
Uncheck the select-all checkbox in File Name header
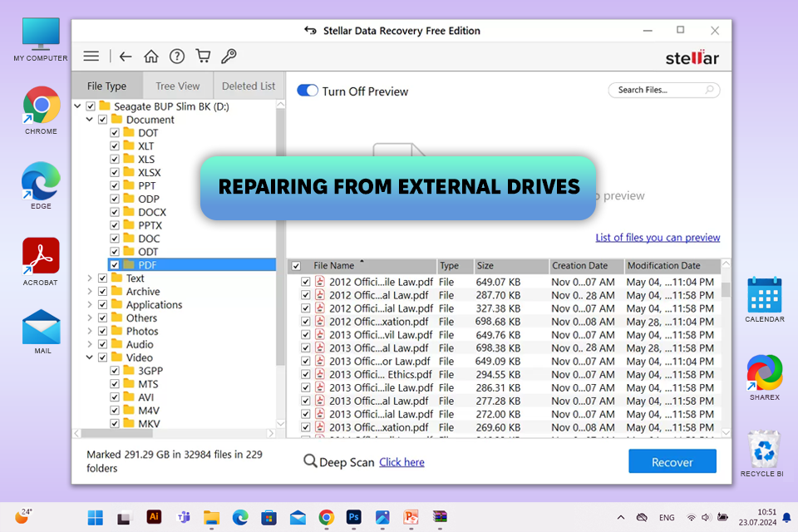[x=296, y=266]
